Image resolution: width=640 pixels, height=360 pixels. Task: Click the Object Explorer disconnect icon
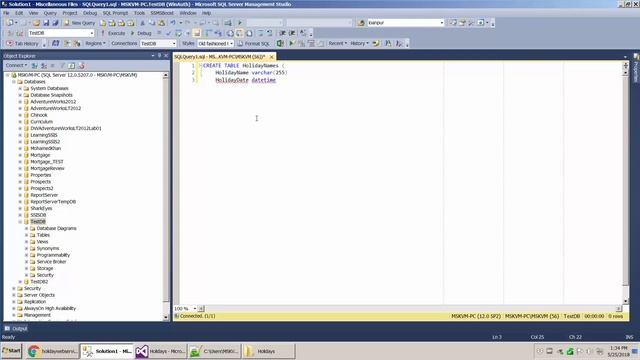(x=43, y=65)
